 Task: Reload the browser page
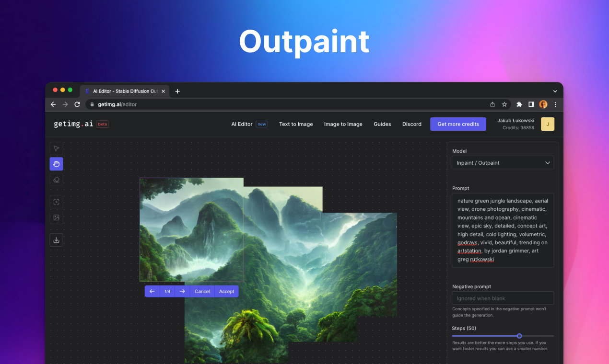point(77,104)
